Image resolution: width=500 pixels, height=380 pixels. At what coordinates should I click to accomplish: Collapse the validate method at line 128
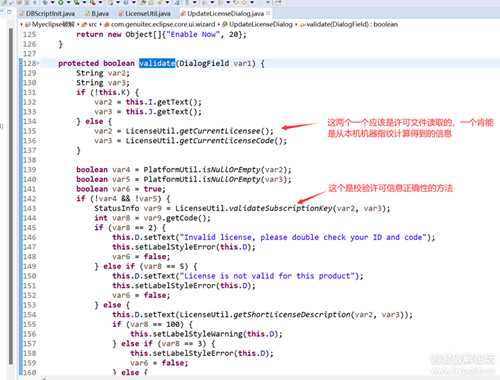pos(38,63)
